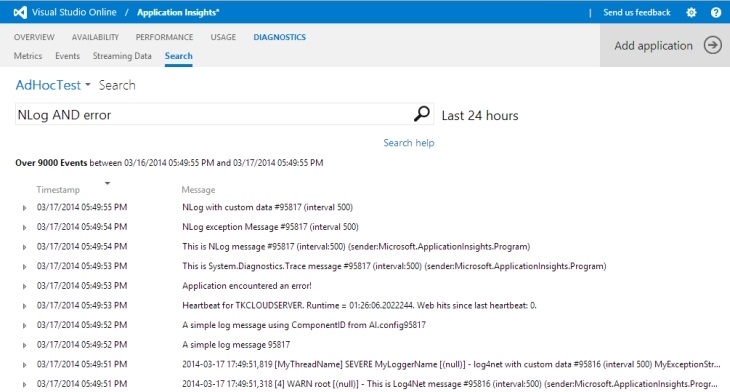This screenshot has height=392, width=730.
Task: Switch to Streaming Data sub-tab
Action: coord(122,56)
